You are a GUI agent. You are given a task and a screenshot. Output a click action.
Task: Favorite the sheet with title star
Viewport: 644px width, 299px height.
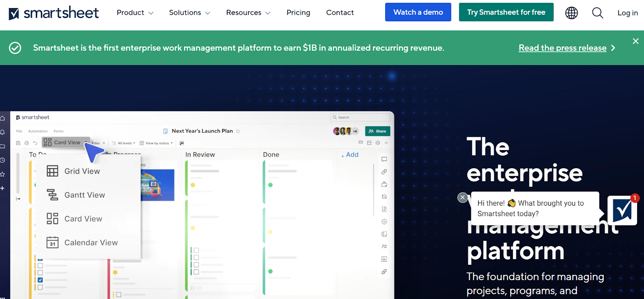(238, 131)
